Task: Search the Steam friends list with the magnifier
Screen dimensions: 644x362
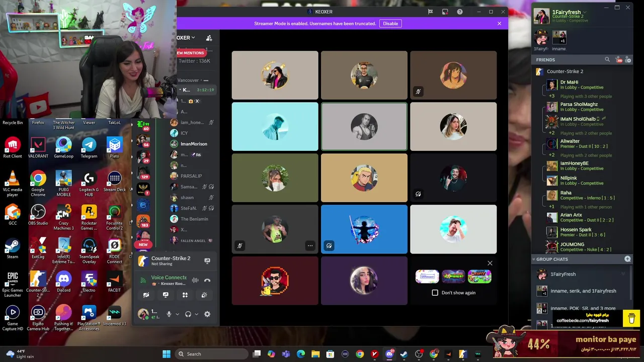Action: click(x=607, y=60)
